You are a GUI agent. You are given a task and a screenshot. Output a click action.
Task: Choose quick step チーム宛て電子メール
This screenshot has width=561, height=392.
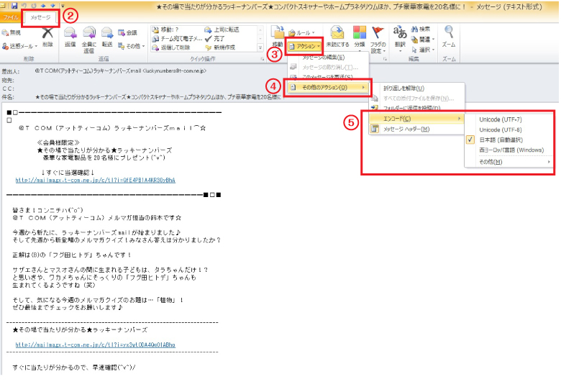177,38
